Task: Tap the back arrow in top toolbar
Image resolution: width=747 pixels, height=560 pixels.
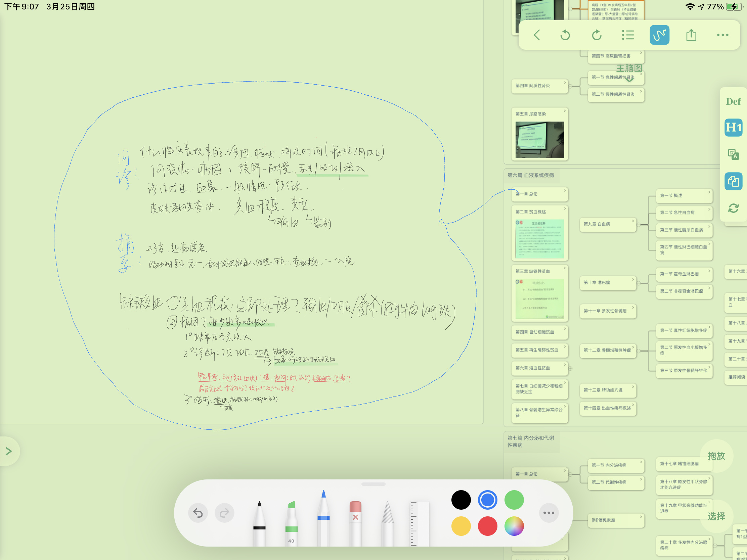Action: (x=537, y=35)
